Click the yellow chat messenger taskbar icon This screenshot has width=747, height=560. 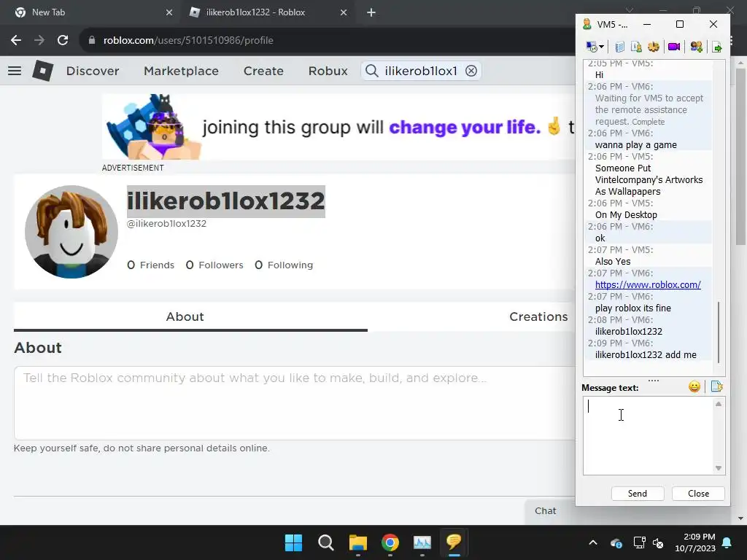(454, 542)
